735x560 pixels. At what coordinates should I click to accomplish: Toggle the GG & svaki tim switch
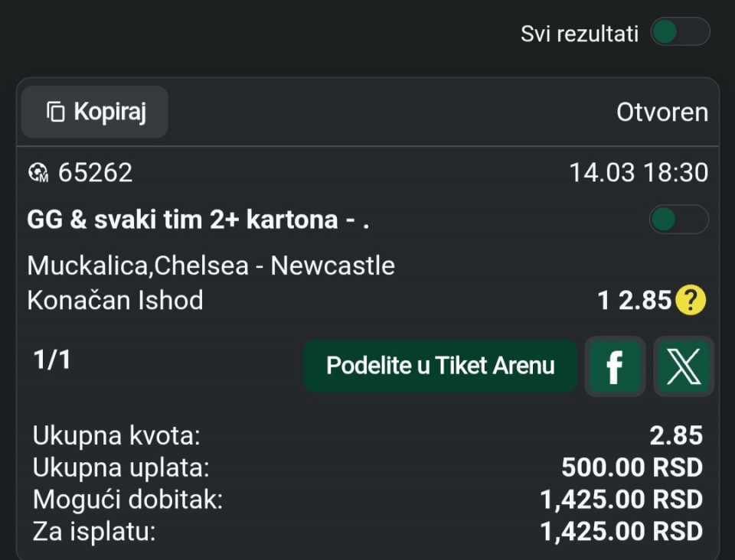(x=678, y=220)
